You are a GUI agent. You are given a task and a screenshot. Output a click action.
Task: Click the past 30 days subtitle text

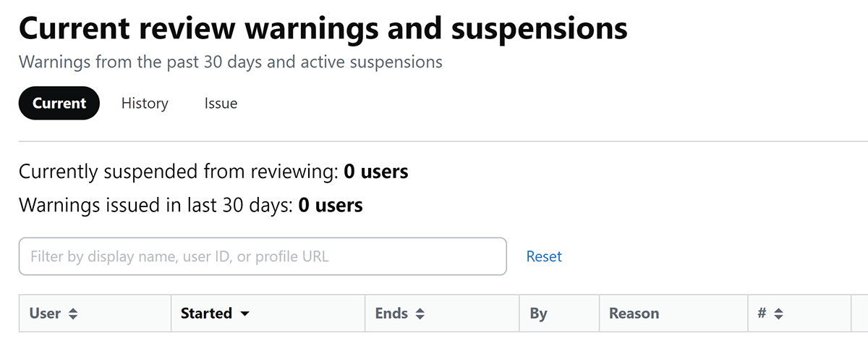(x=230, y=62)
